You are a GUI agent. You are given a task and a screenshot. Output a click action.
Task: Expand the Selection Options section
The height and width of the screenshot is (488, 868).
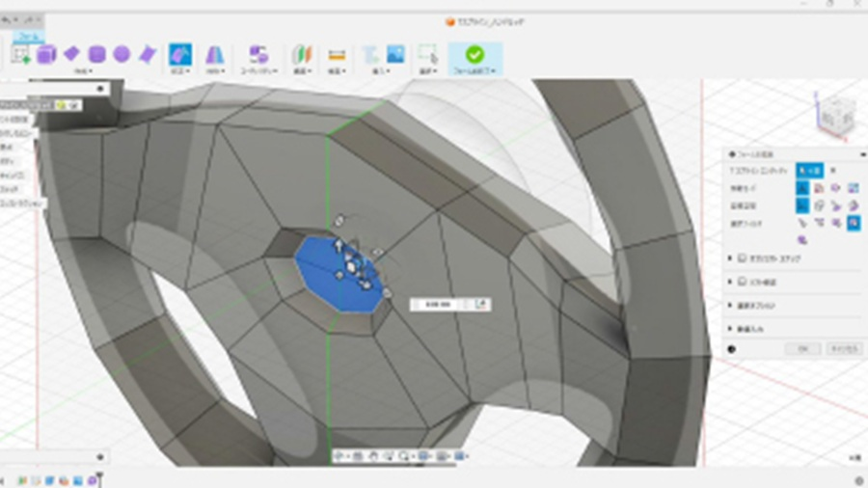(x=730, y=306)
